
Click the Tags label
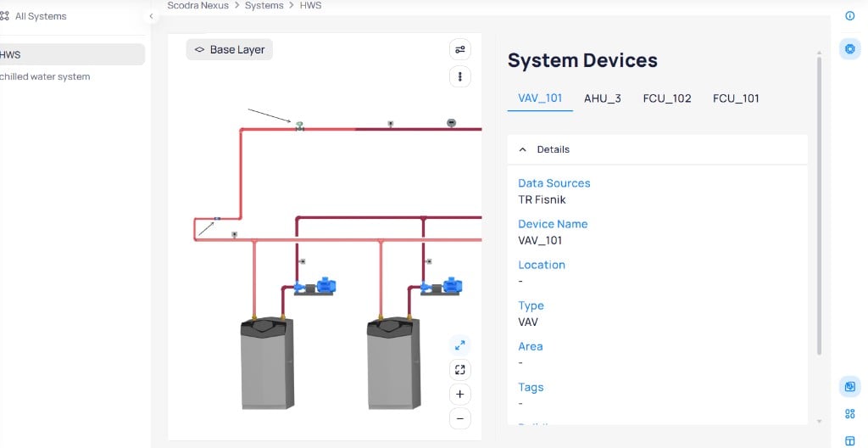[531, 388]
